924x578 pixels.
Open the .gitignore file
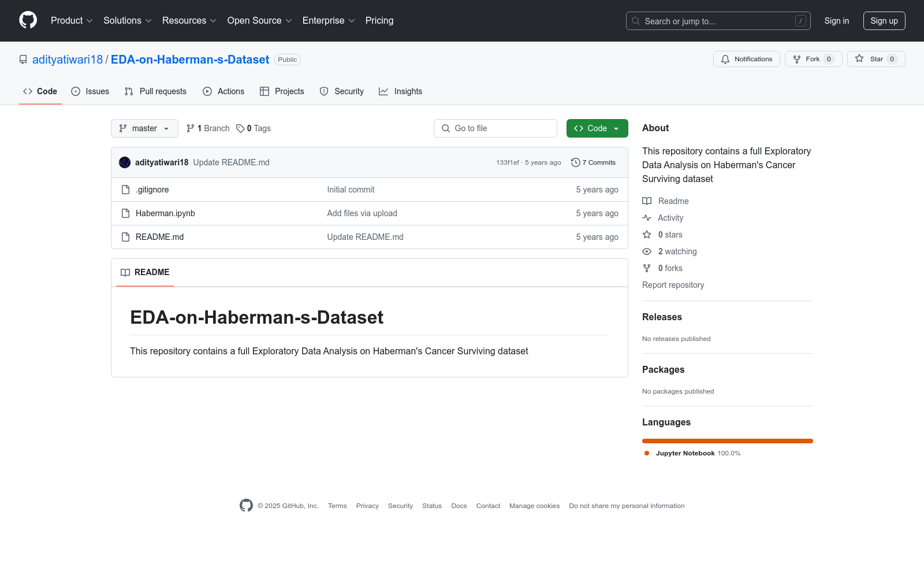coord(152,190)
